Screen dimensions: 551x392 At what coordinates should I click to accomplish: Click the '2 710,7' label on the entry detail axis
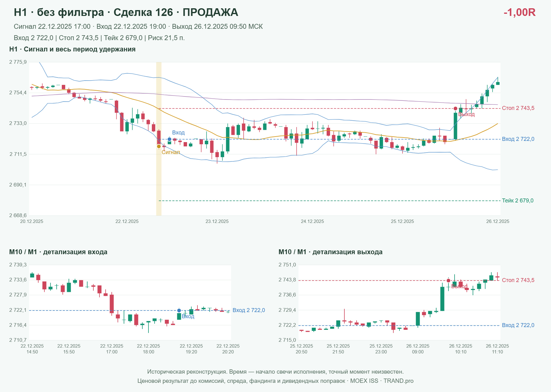point(18,340)
